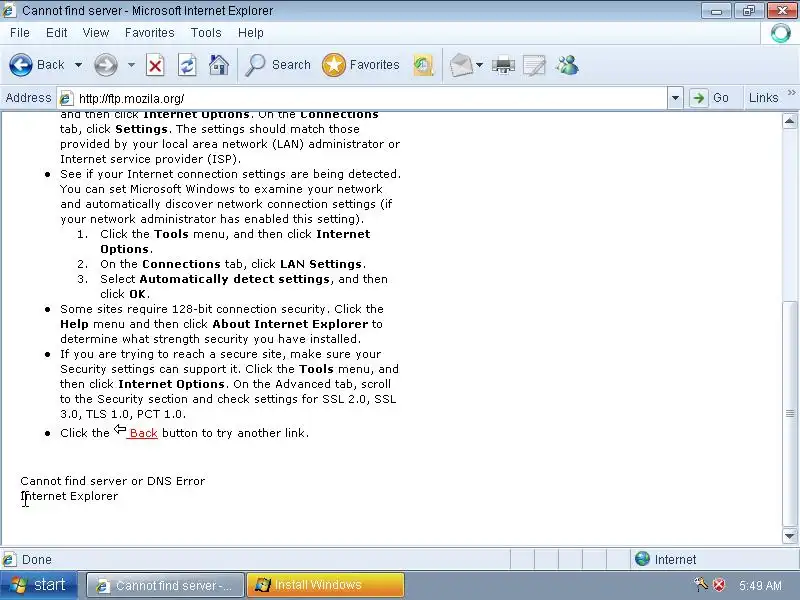Print the page with printer icon
This screenshot has height=600, width=800.
[503, 65]
